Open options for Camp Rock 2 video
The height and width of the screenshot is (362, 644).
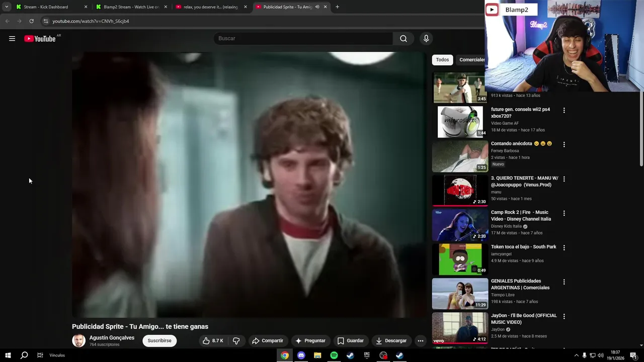click(x=564, y=213)
